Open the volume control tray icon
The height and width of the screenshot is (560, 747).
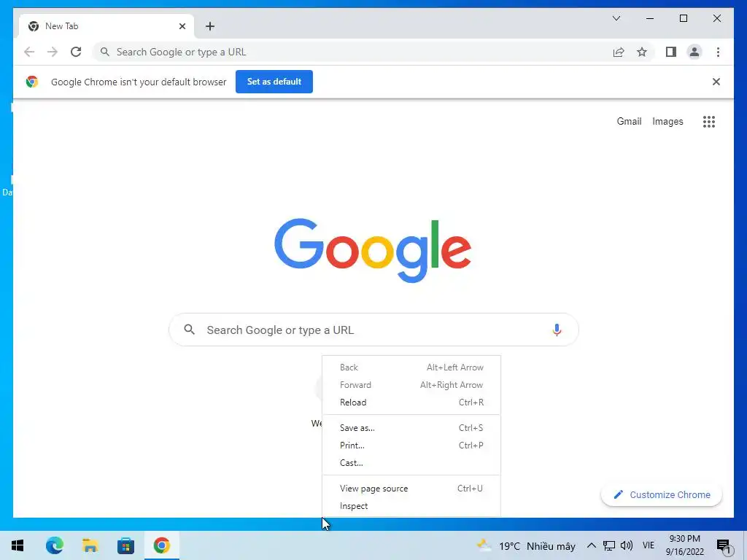pyautogui.click(x=627, y=545)
